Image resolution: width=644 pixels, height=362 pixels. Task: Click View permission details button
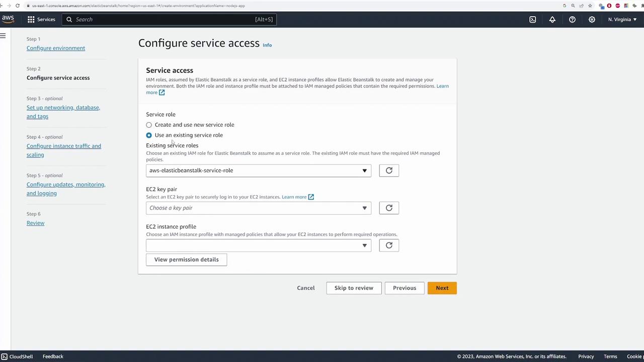coord(186,259)
